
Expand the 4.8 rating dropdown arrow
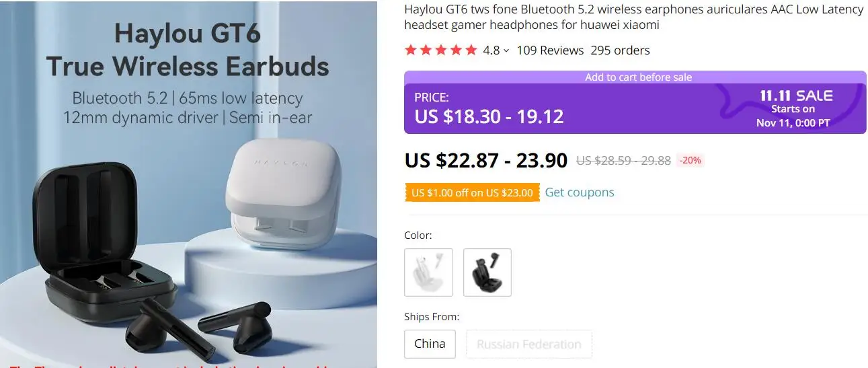pos(506,50)
